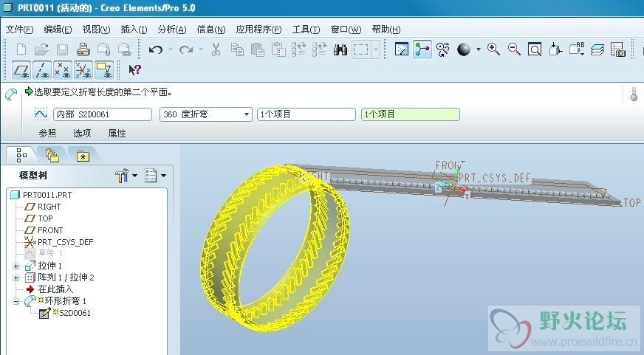This screenshot has height=355, width=644.
Task: Click the first 1个项目 collector field
Action: (306, 114)
